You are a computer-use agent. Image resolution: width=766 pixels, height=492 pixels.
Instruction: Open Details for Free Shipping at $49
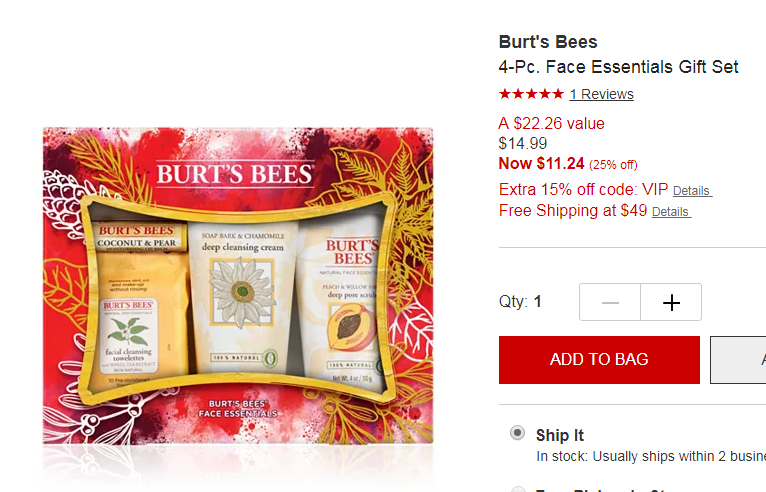(x=671, y=212)
